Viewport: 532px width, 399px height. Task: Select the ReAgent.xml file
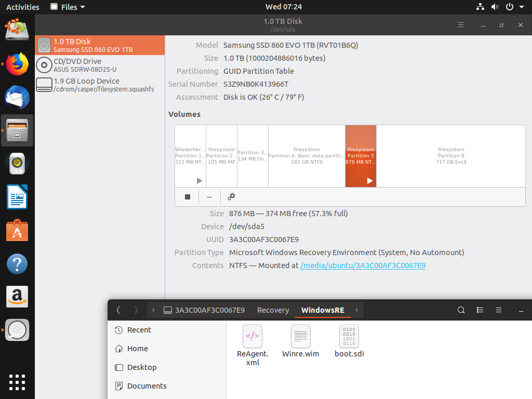click(x=252, y=345)
